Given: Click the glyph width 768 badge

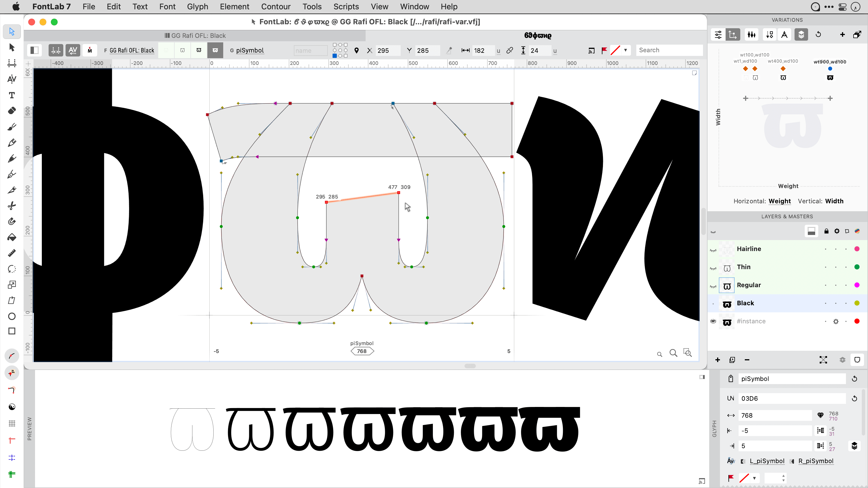Looking at the screenshot, I should [362, 351].
